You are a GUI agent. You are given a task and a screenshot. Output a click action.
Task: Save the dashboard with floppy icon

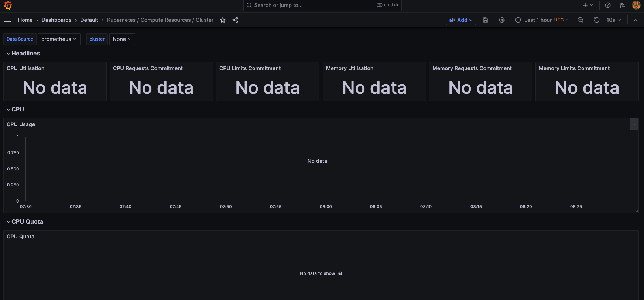pos(486,20)
